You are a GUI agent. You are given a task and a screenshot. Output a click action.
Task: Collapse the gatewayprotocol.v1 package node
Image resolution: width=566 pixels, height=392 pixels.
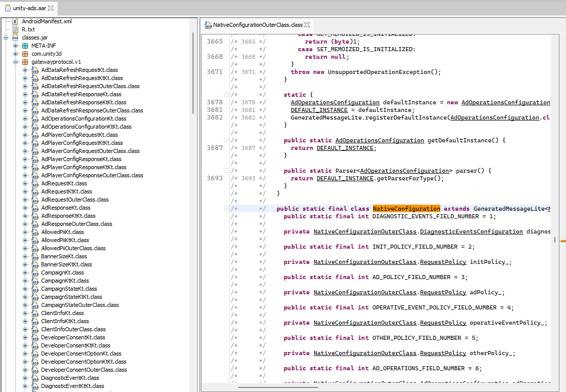[16, 62]
